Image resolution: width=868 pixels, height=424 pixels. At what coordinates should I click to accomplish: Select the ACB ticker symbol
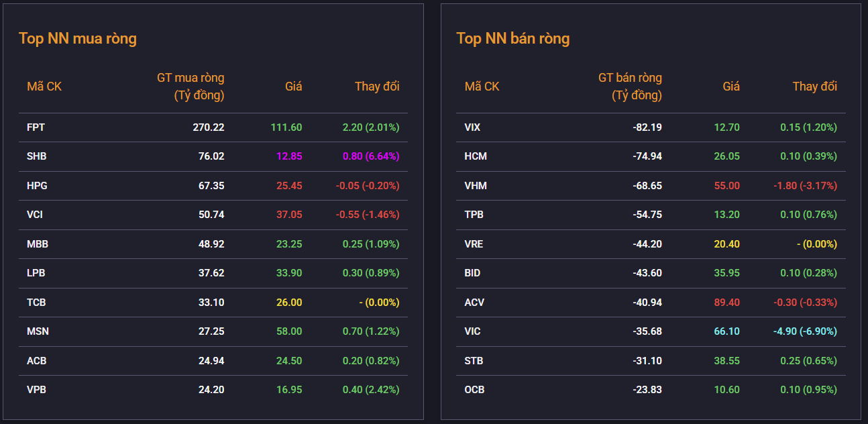click(36, 361)
